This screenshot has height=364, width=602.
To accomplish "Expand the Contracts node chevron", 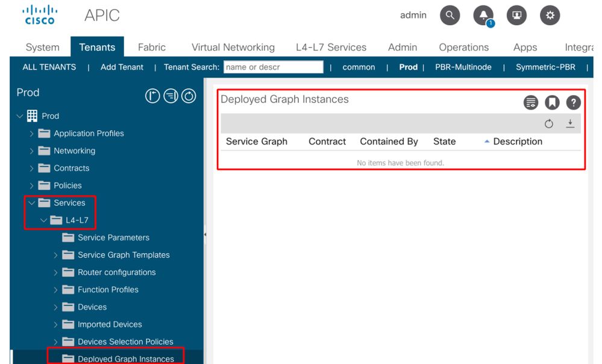I will (31, 168).
